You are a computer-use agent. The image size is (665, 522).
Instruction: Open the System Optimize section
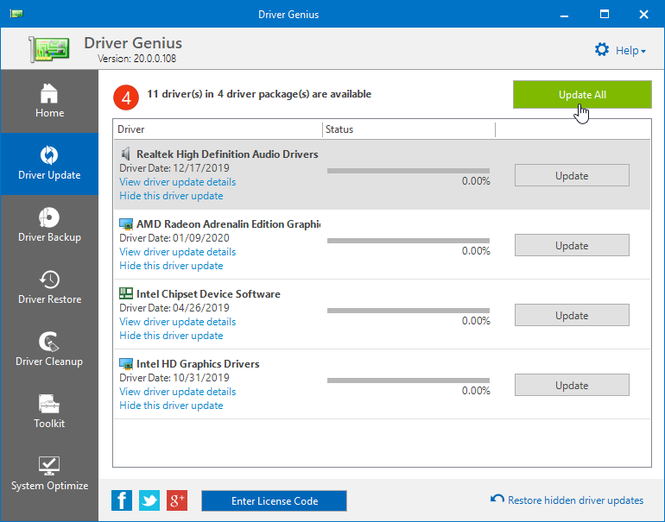[x=49, y=474]
